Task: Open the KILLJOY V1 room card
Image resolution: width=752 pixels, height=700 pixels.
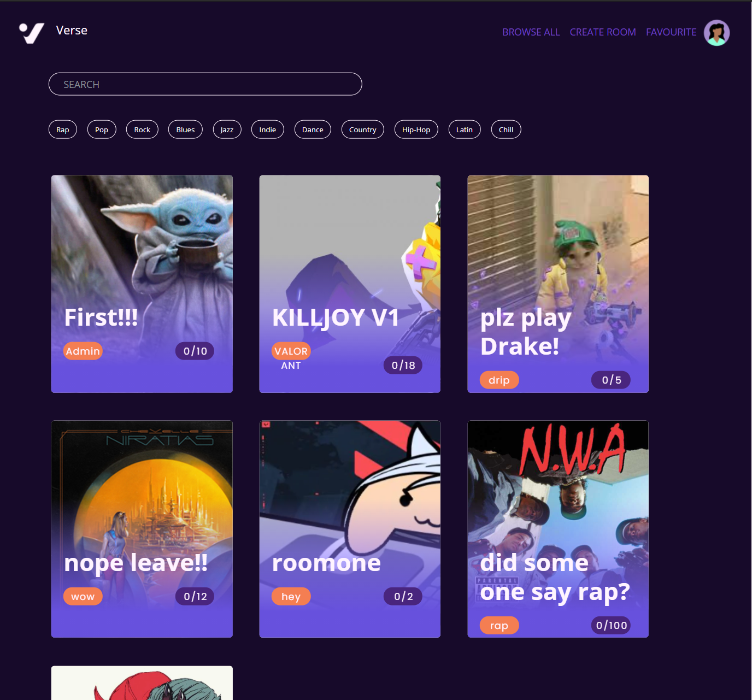Action: point(350,284)
